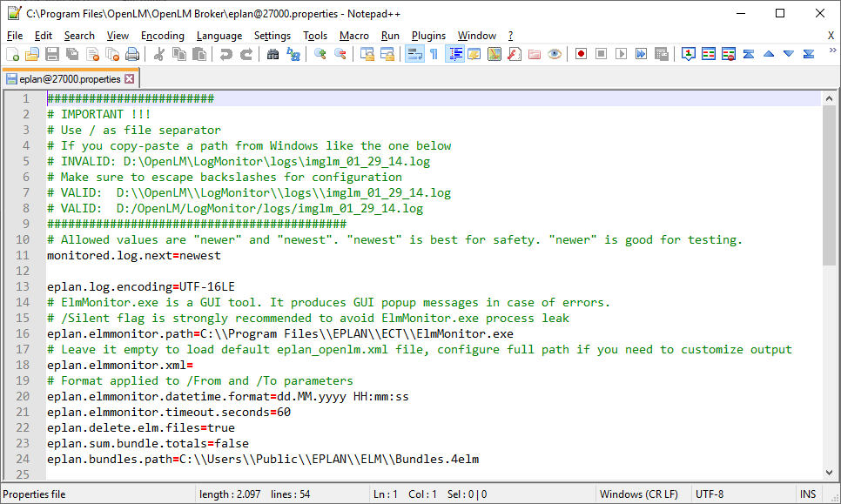Zoom in with the magnifier icon
Screen dimensions: 841x504
pos(320,53)
